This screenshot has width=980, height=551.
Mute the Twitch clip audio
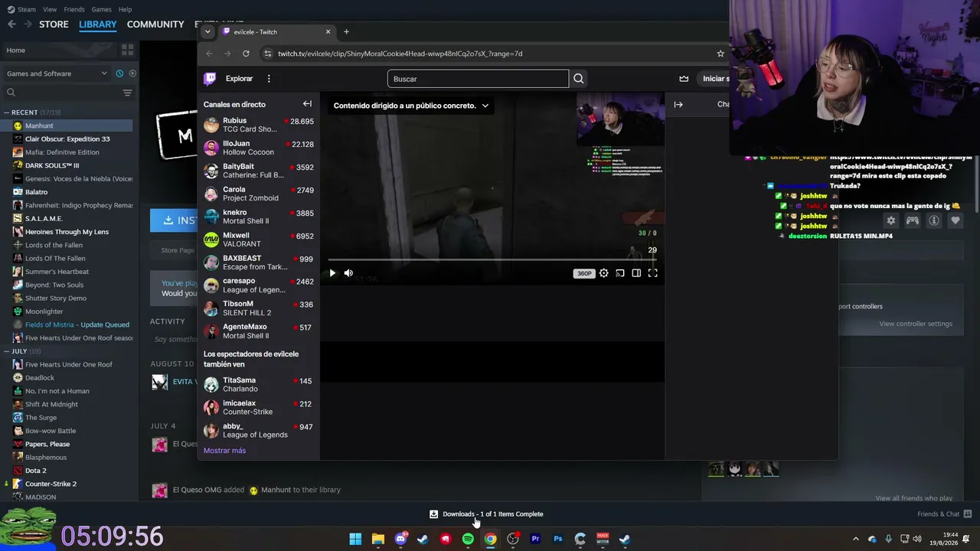(x=348, y=273)
